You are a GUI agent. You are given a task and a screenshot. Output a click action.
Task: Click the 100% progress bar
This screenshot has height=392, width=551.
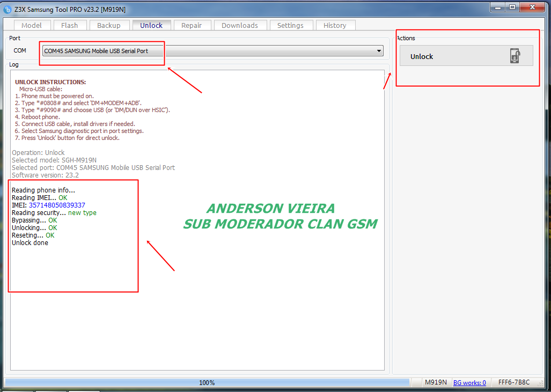click(207, 382)
